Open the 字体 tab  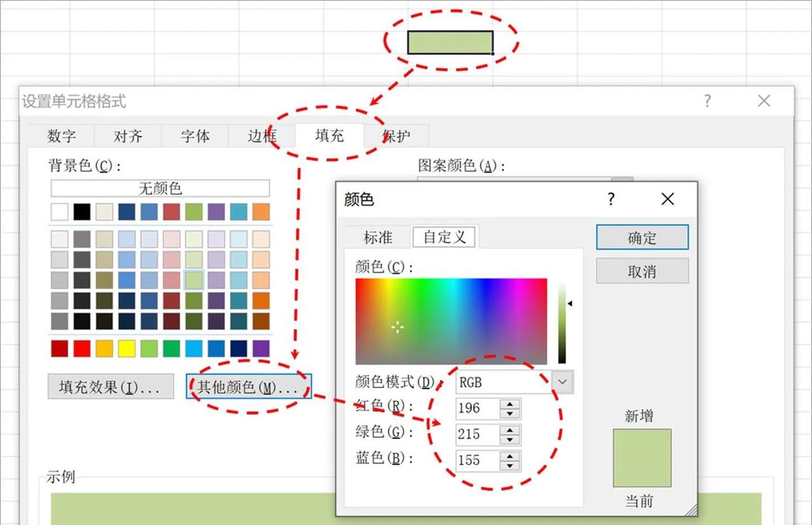click(194, 135)
